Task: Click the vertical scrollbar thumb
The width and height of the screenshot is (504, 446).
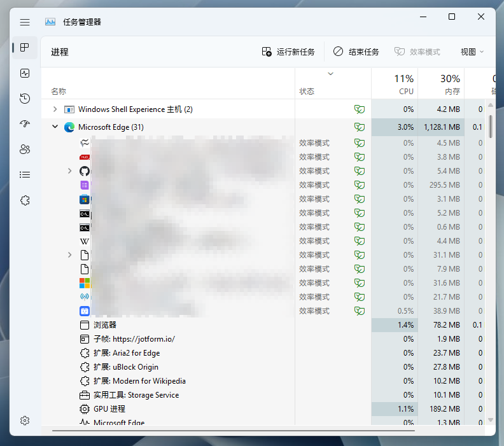Action: point(491,127)
